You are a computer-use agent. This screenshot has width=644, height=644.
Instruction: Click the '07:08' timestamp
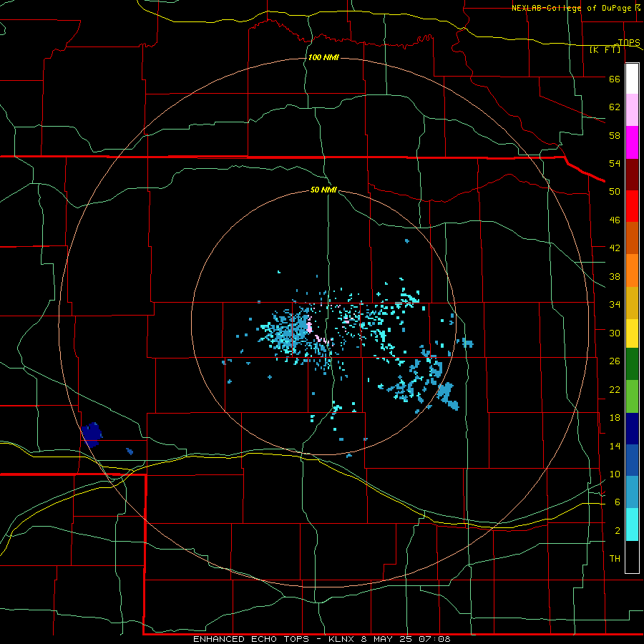tap(434, 639)
